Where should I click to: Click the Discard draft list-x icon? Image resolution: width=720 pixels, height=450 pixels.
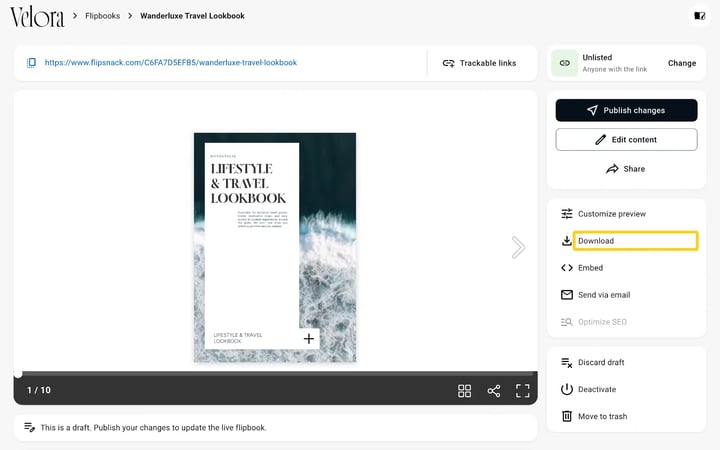[567, 363]
